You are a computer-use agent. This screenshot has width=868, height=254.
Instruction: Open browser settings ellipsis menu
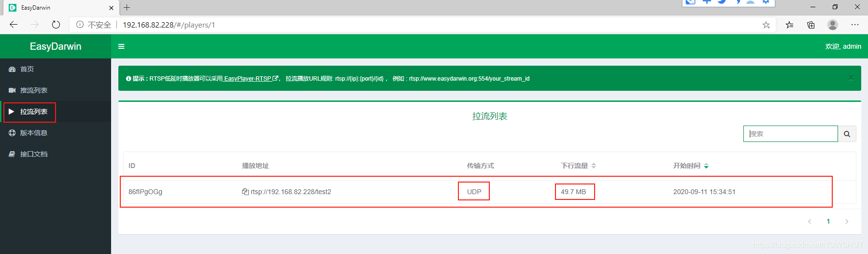click(855, 25)
